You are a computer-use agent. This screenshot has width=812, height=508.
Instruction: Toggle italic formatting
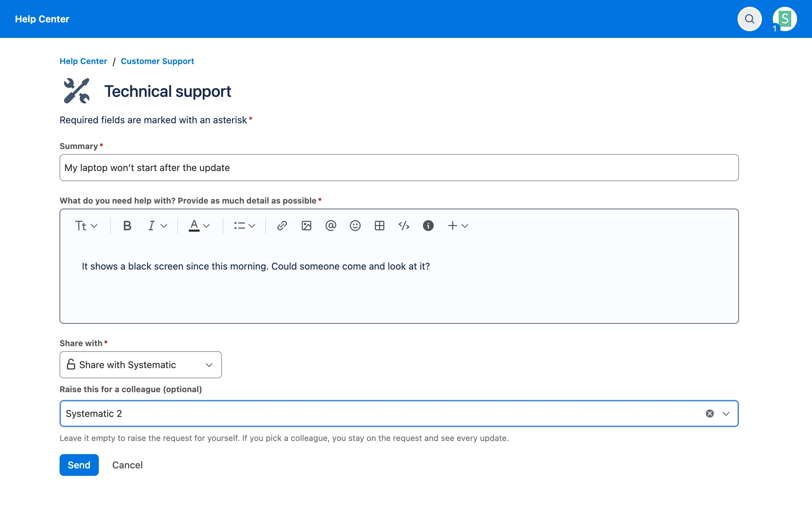point(151,226)
